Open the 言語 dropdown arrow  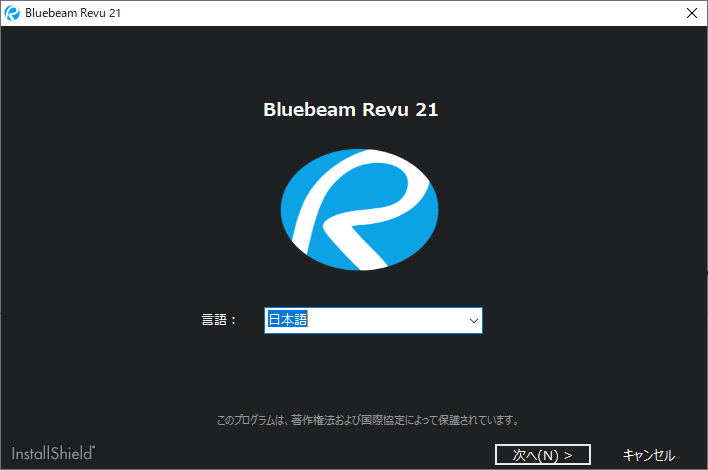click(473, 321)
